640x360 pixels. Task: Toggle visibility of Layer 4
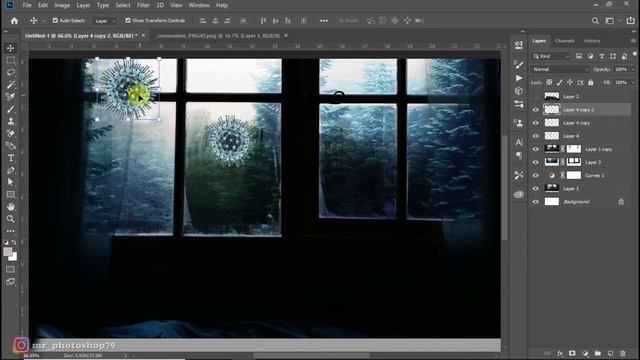[536, 136]
